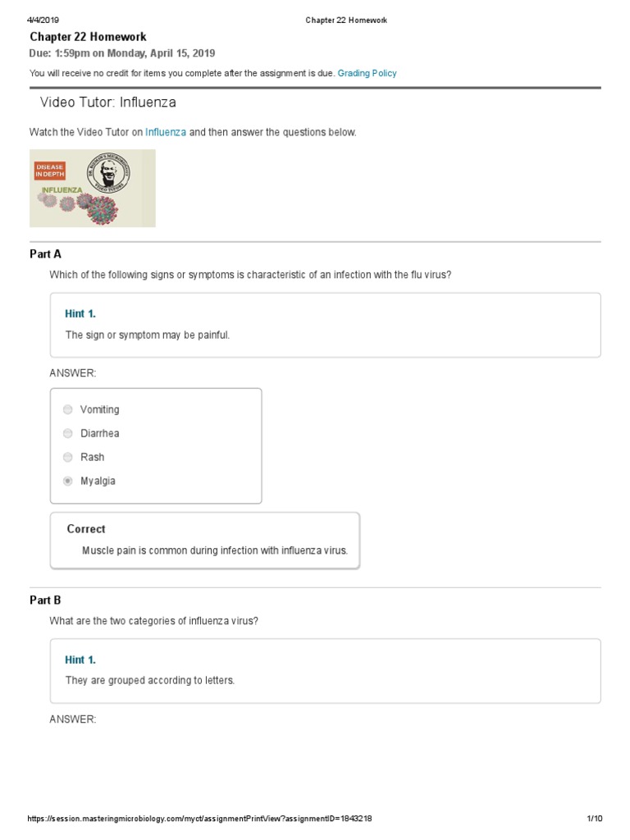Click the Correct feedback box

[x=204, y=540]
